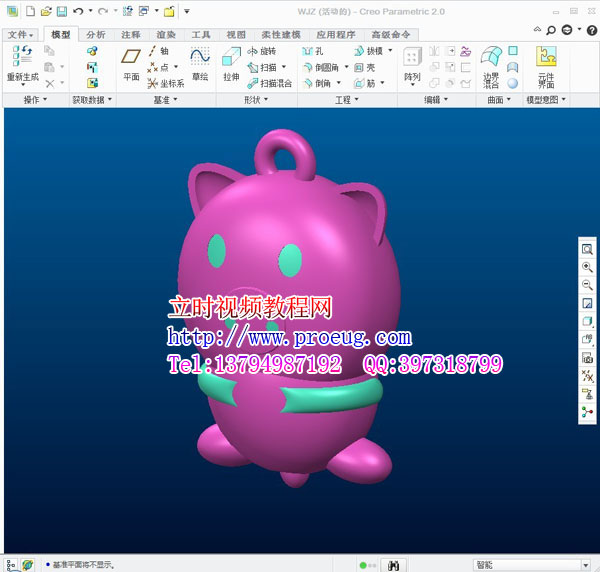Switch to the Render (渲染) tab
The height and width of the screenshot is (572, 600).
pyautogui.click(x=166, y=34)
